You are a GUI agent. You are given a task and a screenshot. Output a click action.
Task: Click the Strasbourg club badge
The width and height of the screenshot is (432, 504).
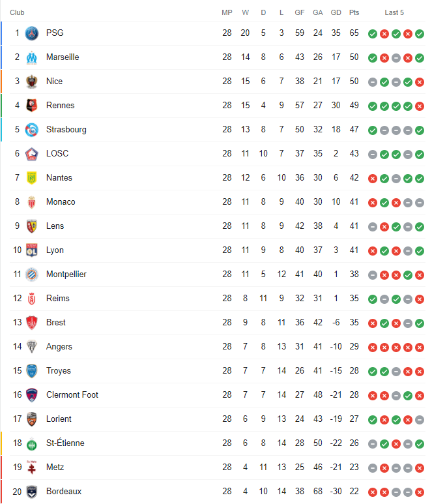click(31, 130)
